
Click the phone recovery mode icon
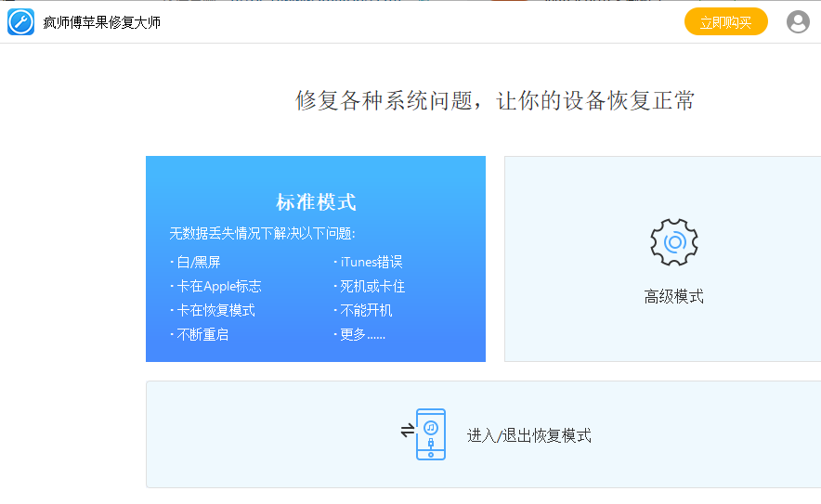click(x=430, y=434)
